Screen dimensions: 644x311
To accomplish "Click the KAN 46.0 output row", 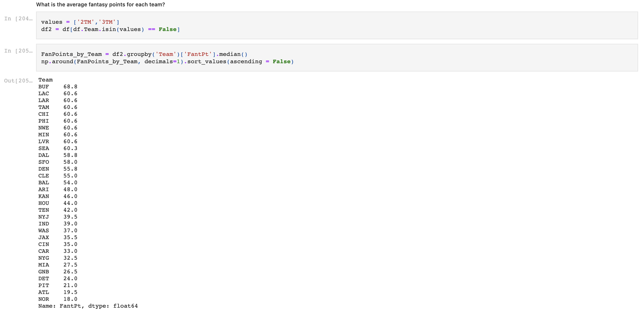I will point(58,196).
